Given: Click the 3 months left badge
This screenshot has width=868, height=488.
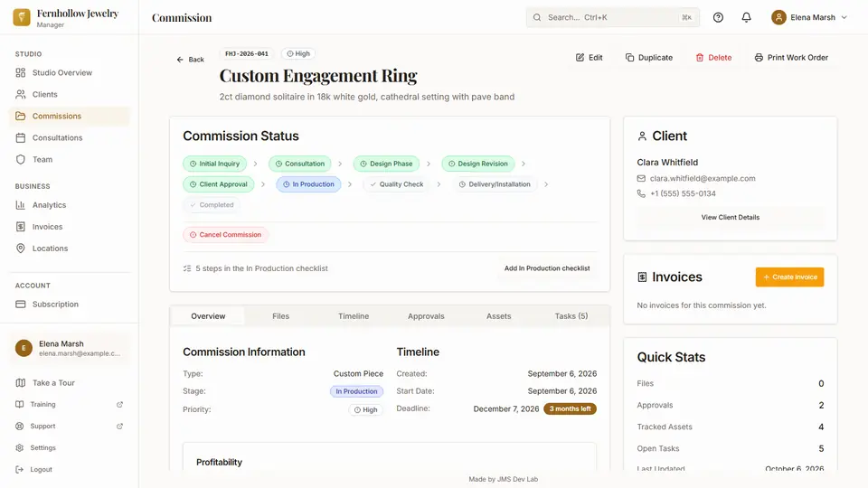Looking at the screenshot, I should [x=570, y=408].
